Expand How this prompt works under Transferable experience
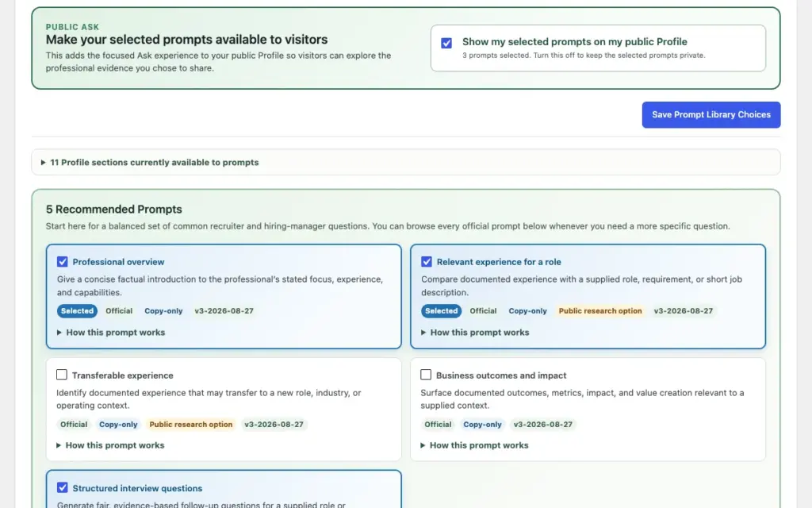 point(110,445)
